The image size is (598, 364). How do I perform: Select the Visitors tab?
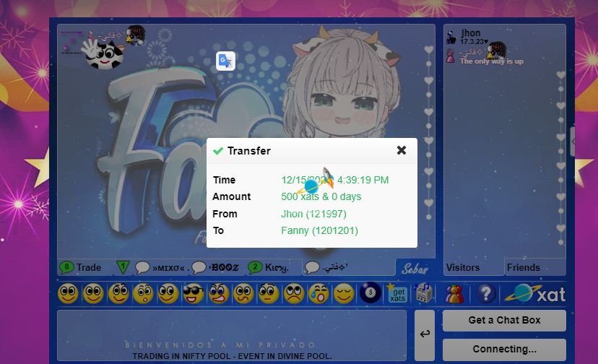pyautogui.click(x=463, y=267)
